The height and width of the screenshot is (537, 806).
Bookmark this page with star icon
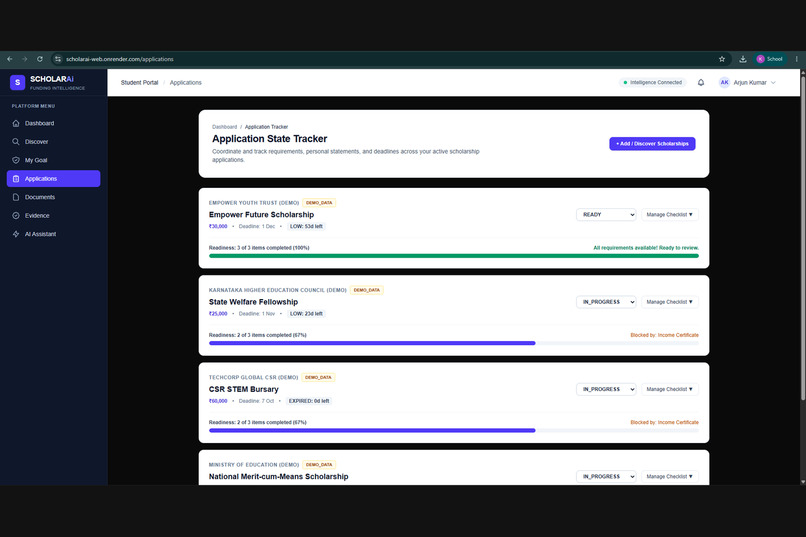[x=722, y=60]
